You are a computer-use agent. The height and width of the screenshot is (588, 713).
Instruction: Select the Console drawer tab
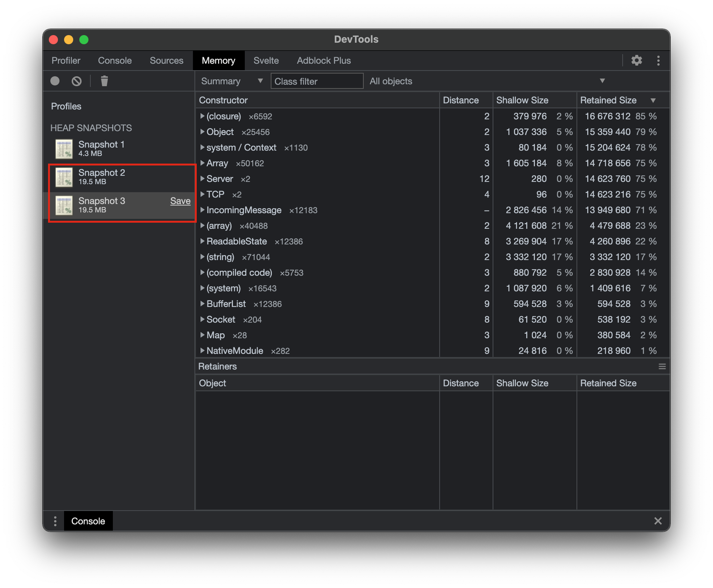[x=88, y=521]
